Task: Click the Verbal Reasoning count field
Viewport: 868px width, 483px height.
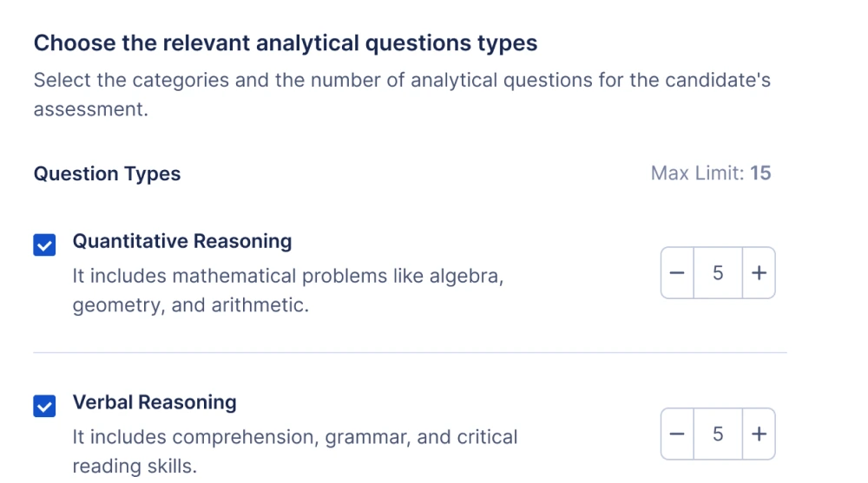Action: [718, 434]
